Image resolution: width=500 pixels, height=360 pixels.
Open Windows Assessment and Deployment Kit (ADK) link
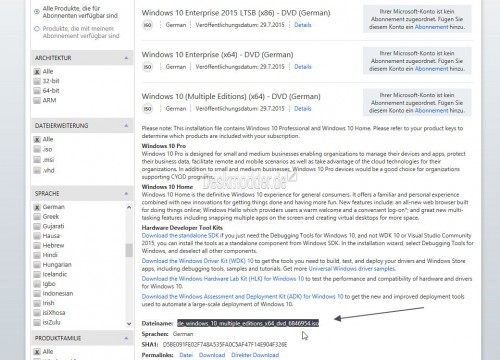click(242, 297)
